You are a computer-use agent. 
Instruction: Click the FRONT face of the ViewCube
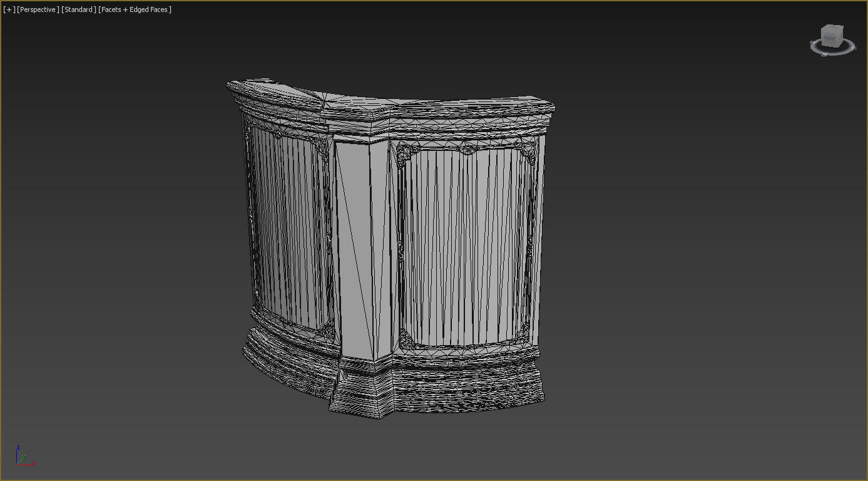(830, 38)
